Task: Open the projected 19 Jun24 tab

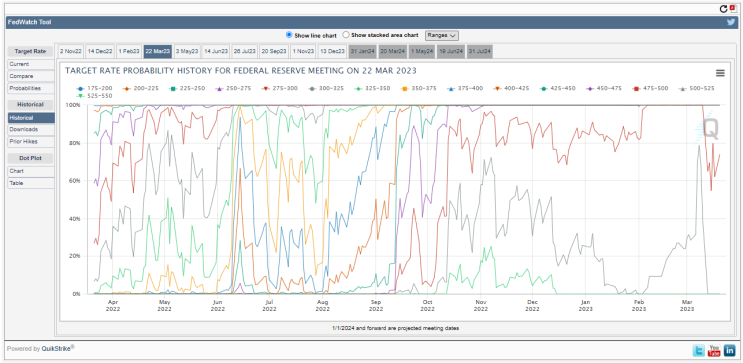Action: point(451,51)
